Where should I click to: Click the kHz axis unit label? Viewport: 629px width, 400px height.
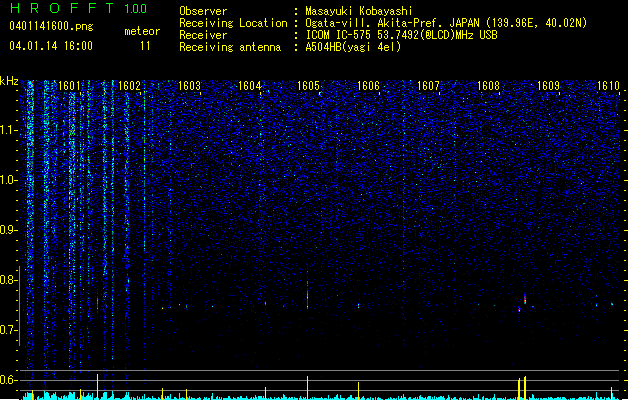9,81
